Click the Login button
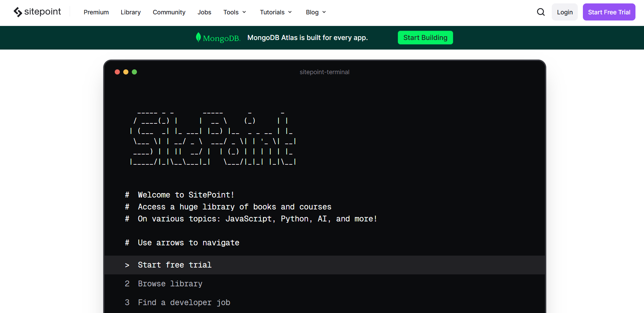The height and width of the screenshot is (313, 644). (x=565, y=12)
